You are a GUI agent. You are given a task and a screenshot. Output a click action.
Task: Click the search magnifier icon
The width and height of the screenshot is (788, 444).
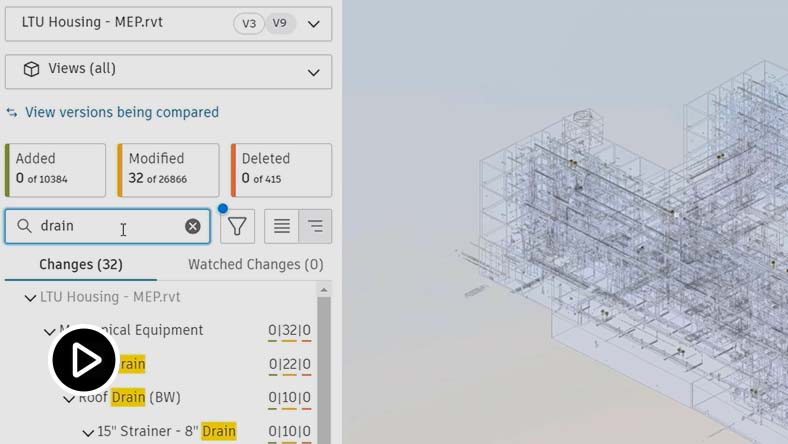pos(24,226)
